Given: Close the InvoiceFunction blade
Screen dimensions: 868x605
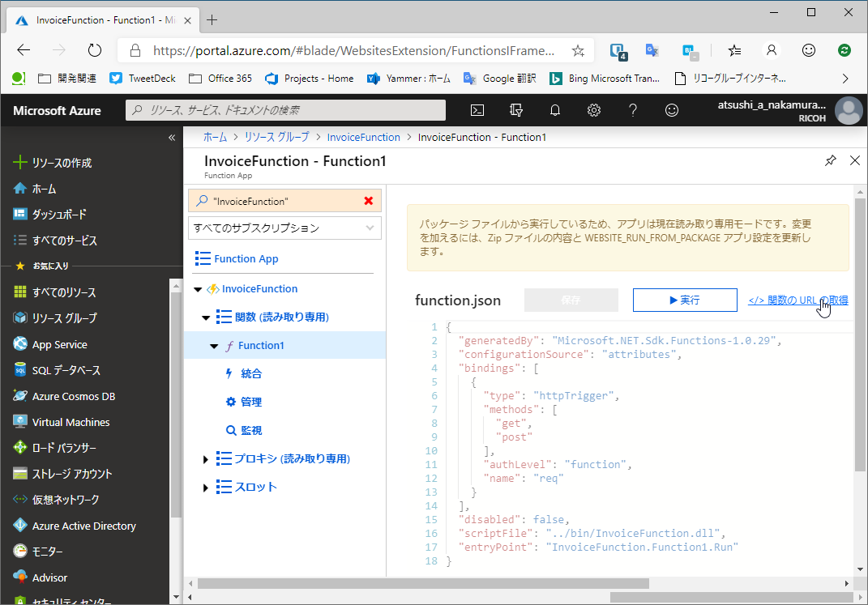Looking at the screenshot, I should click(x=855, y=160).
